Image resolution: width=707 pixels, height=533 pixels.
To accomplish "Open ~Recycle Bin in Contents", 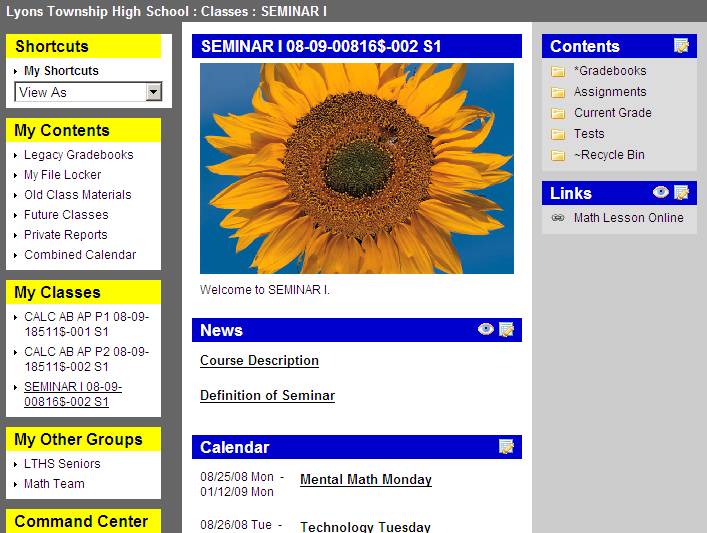I will tap(609, 155).
